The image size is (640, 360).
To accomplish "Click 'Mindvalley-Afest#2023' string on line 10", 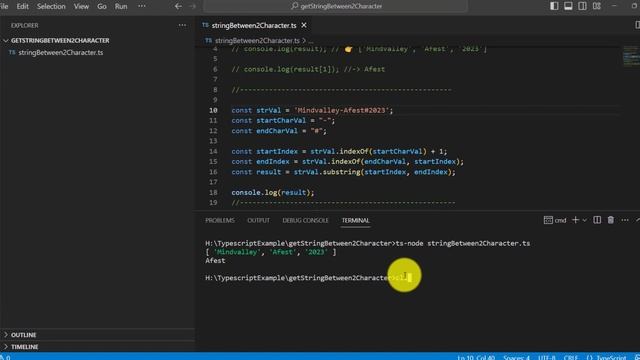I will [341, 110].
